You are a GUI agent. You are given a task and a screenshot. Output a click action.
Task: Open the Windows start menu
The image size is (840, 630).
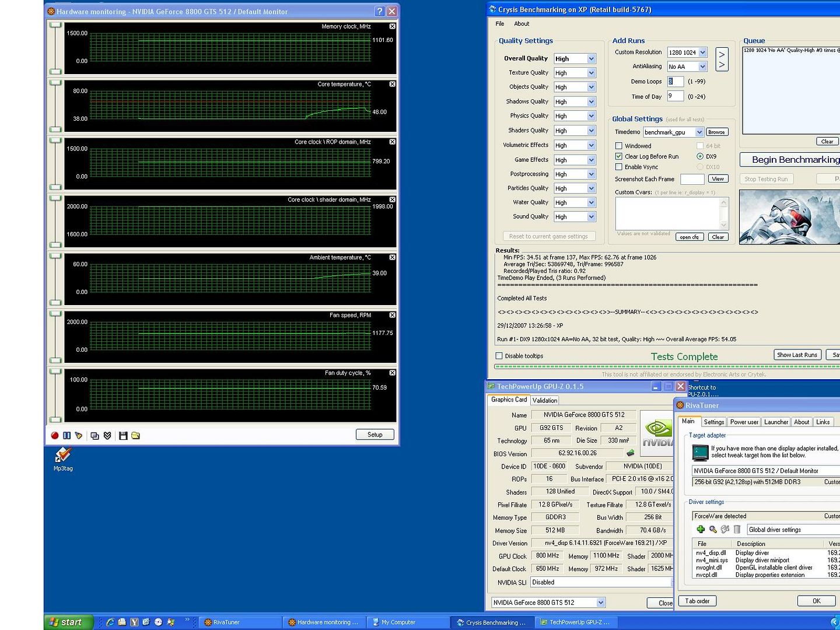point(69,622)
